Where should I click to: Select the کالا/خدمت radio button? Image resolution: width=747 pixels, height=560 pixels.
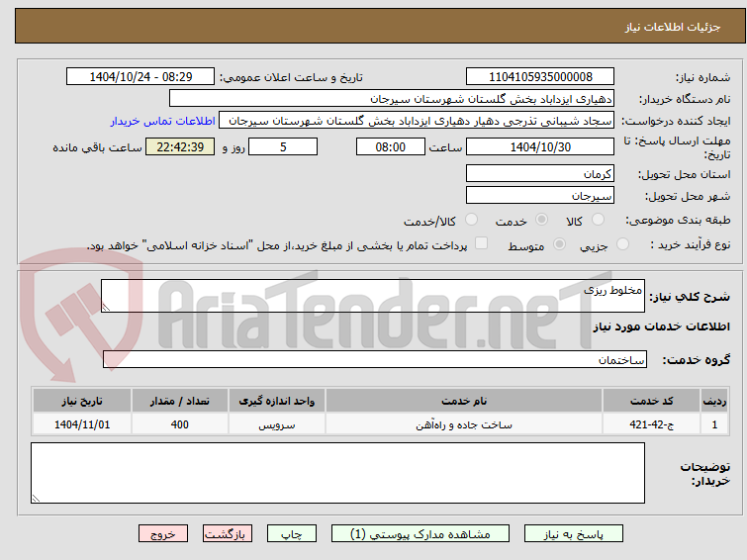tap(471, 220)
